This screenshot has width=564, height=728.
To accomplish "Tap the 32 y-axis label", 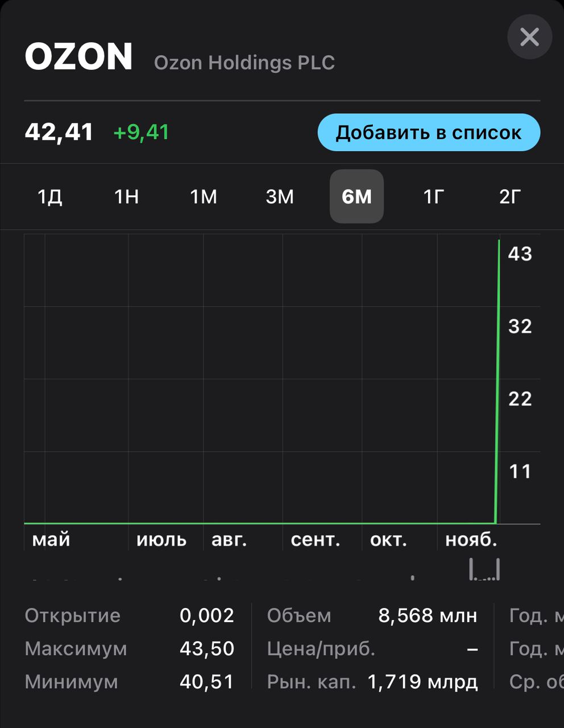I will [x=520, y=326].
